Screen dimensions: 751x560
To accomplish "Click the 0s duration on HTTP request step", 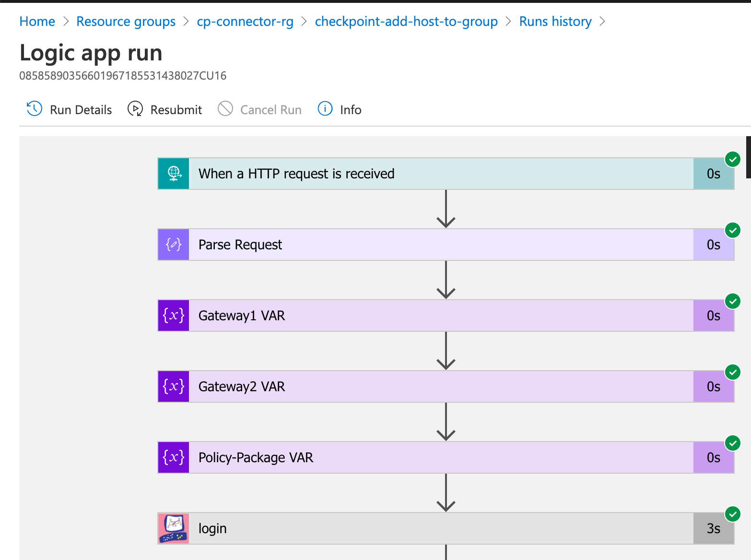I will (x=714, y=174).
